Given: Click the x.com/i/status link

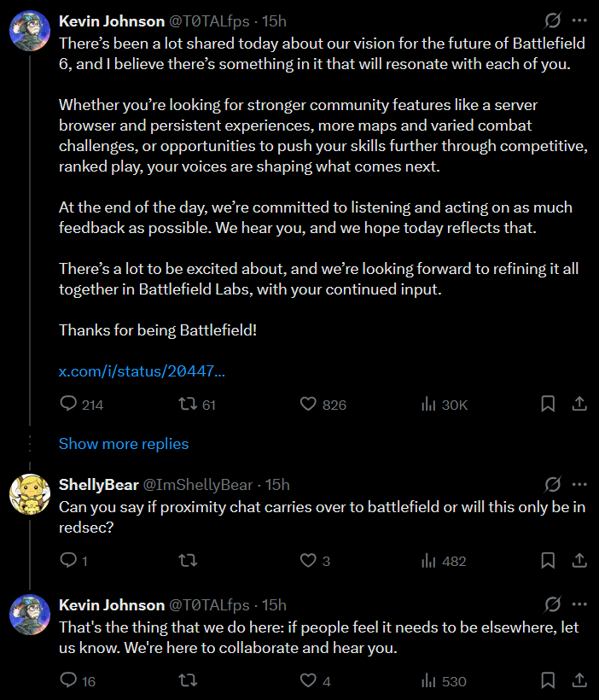Looking at the screenshot, I should (x=142, y=371).
